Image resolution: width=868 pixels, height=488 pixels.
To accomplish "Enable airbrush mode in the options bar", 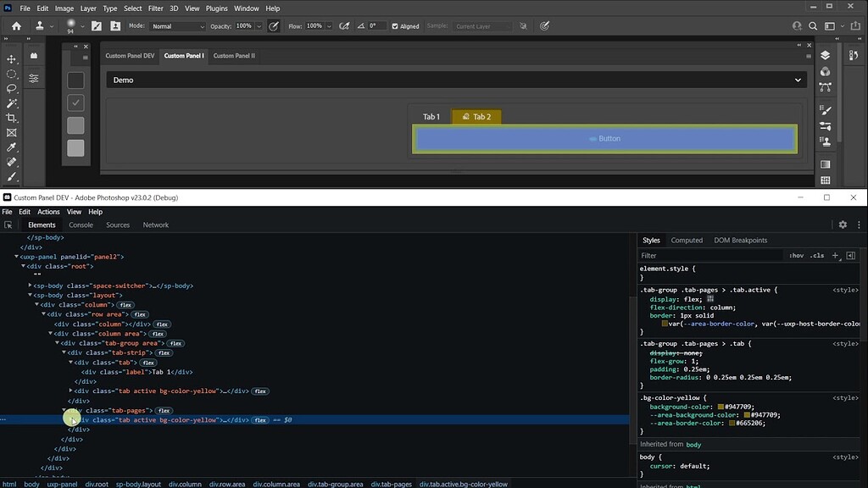I will point(344,26).
